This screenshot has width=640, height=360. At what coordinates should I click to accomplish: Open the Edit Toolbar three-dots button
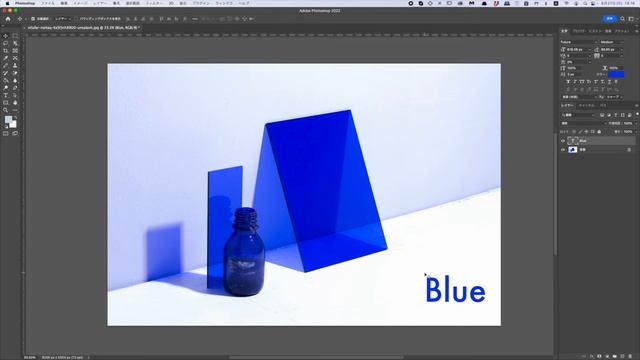coord(15,110)
